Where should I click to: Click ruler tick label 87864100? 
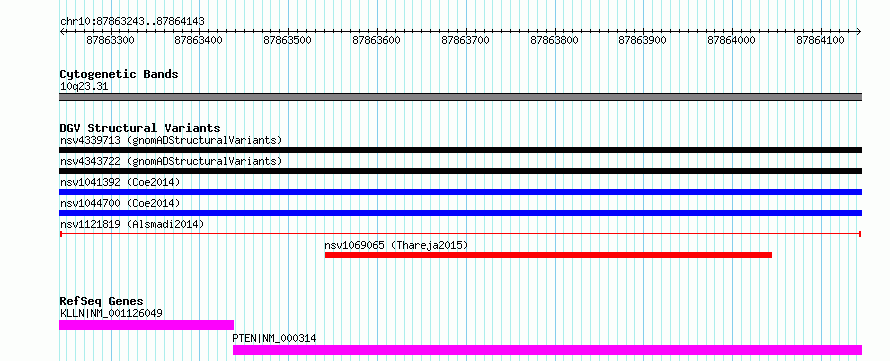821,41
